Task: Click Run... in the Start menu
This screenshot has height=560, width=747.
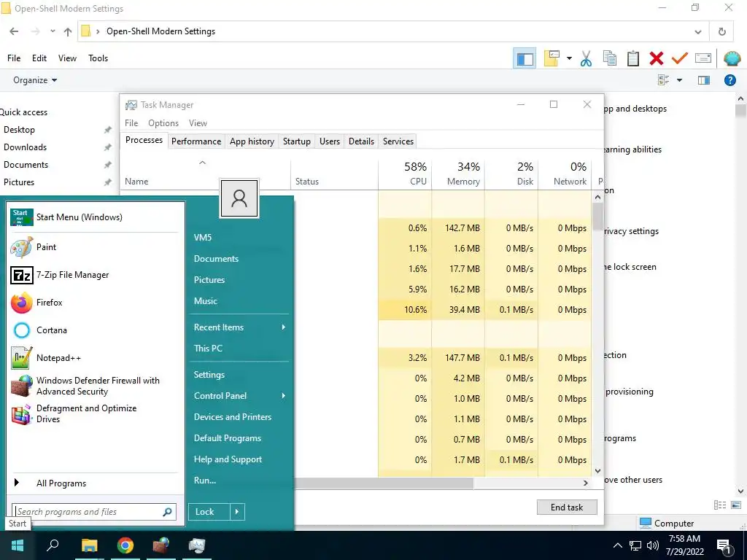Action: pos(239,481)
